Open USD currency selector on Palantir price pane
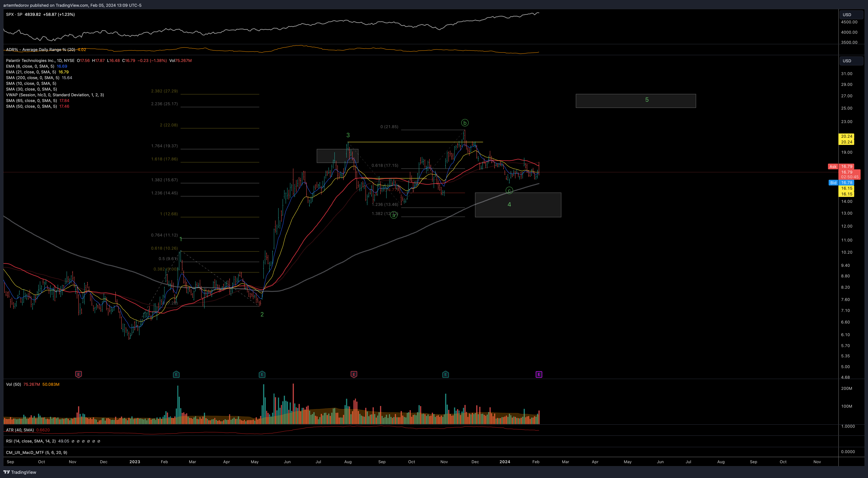The width and height of the screenshot is (868, 478). tap(851, 61)
